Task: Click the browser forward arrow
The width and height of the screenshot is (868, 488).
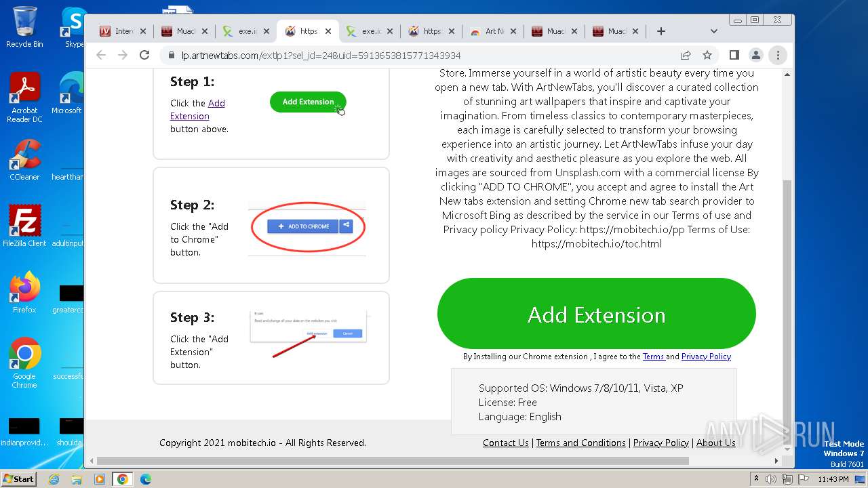Action: point(123,56)
